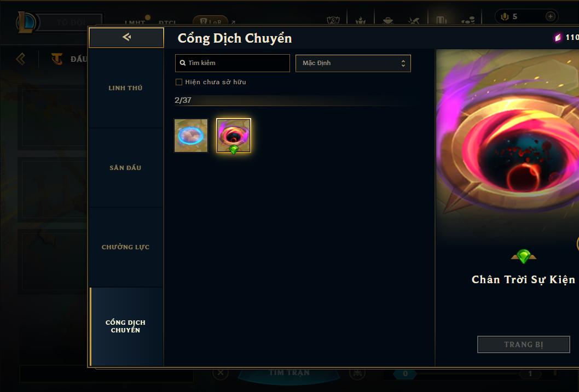The height and width of the screenshot is (392, 579).
Task: Click the Trang Bị button
Action: pyautogui.click(x=523, y=344)
